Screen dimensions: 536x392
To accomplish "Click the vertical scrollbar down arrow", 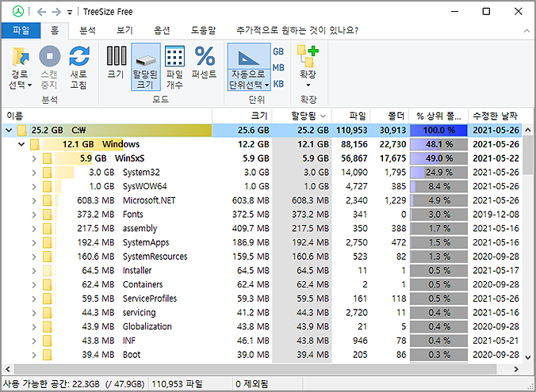I will [x=528, y=357].
